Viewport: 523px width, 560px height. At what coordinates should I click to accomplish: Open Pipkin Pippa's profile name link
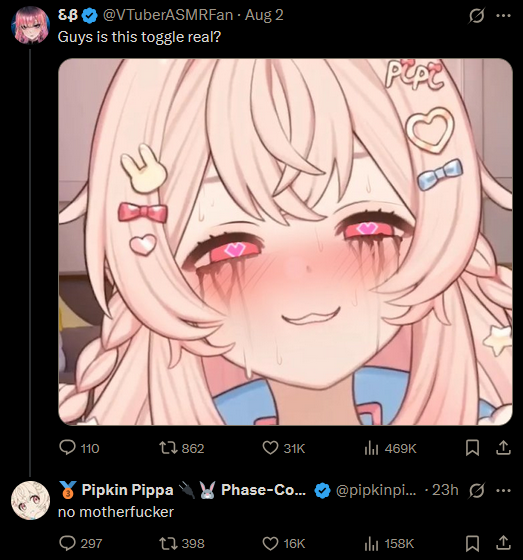[x=127, y=490]
